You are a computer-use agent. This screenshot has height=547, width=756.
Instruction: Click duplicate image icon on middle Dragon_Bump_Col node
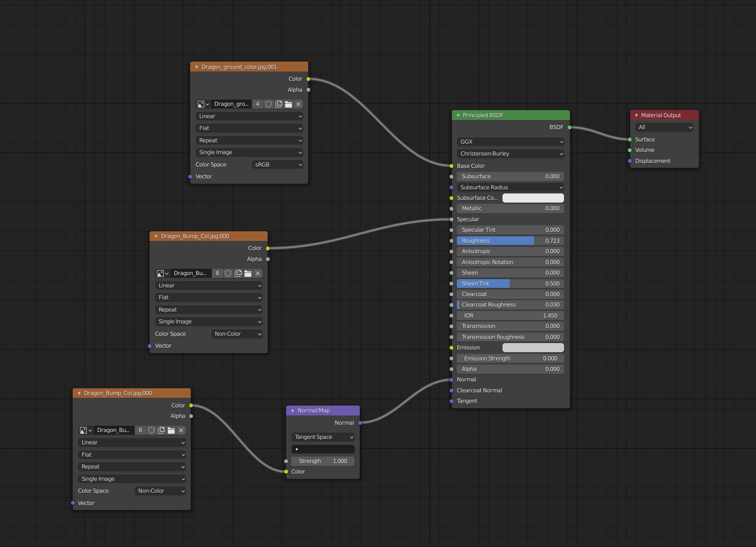(x=238, y=273)
